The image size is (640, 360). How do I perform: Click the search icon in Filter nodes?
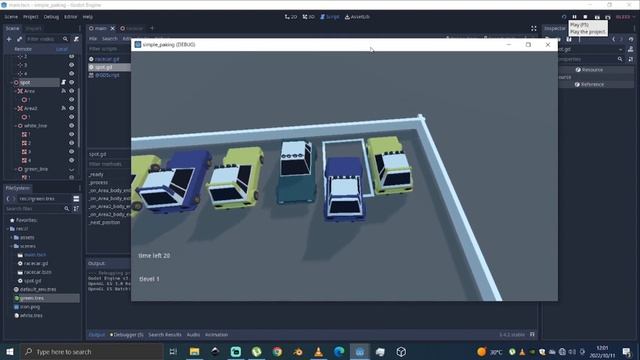pos(65,39)
